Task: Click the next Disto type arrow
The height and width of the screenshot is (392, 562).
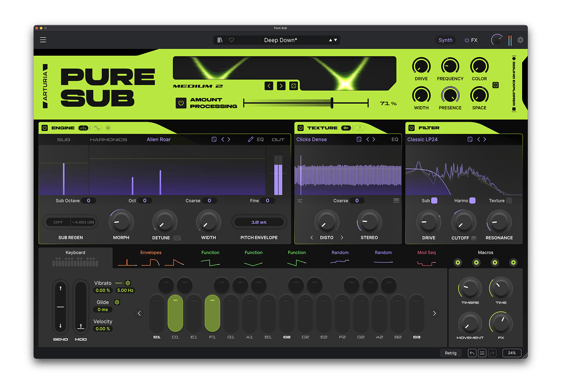Action: pyautogui.click(x=342, y=238)
